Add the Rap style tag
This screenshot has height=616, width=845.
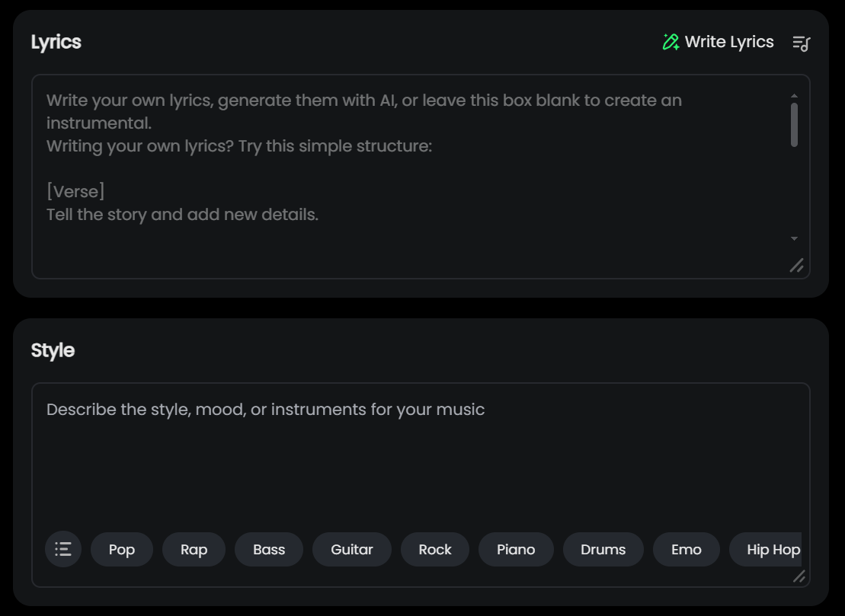coord(194,549)
